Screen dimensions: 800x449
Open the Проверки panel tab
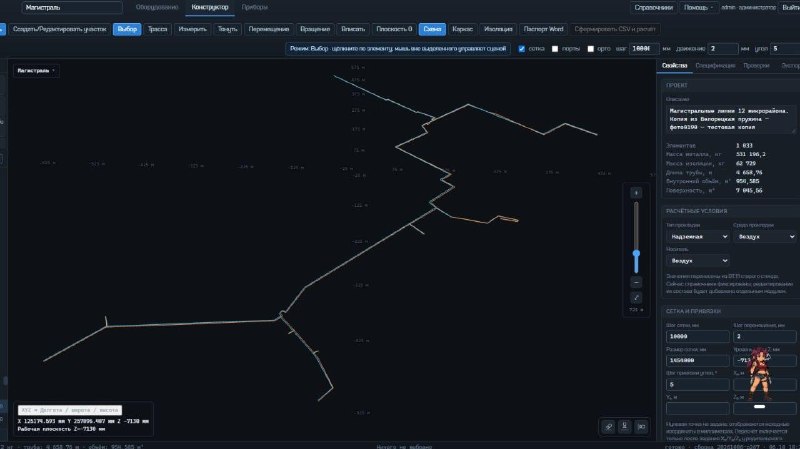[756, 66]
